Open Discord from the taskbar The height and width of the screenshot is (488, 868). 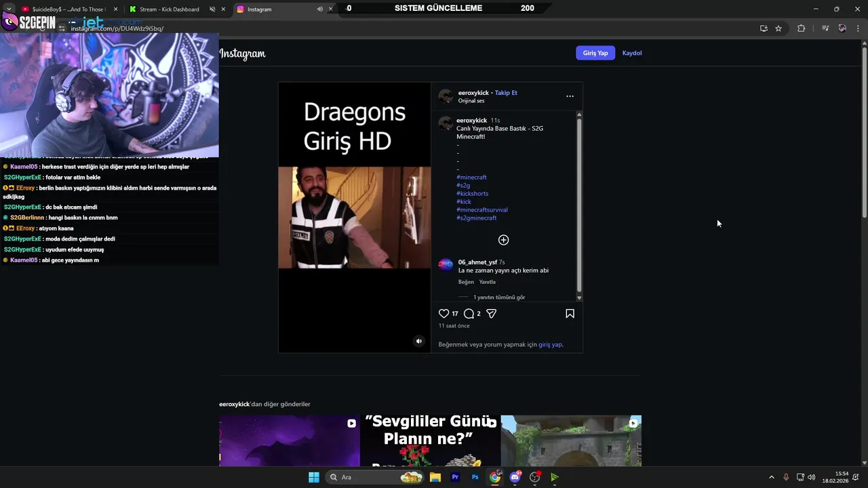pyautogui.click(x=515, y=477)
